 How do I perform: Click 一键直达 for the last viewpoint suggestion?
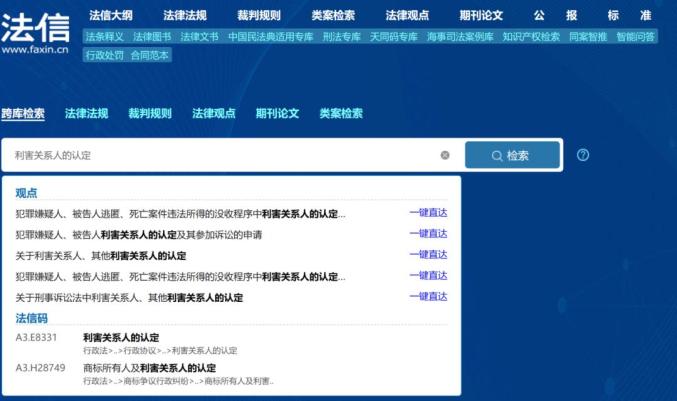pos(428,297)
